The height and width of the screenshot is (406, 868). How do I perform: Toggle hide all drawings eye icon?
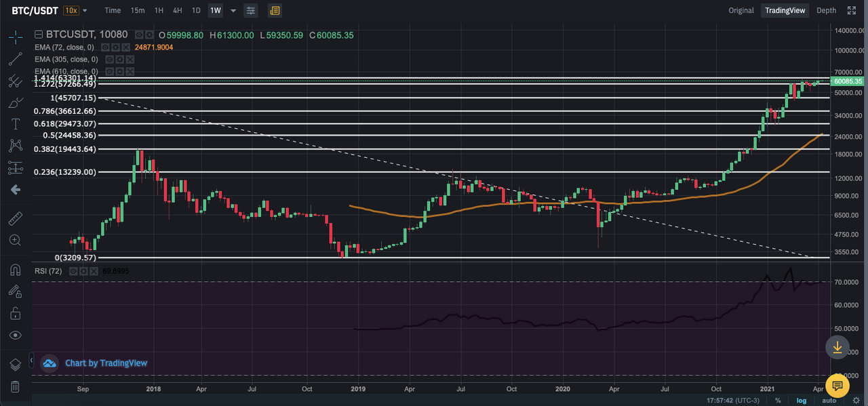click(x=15, y=335)
